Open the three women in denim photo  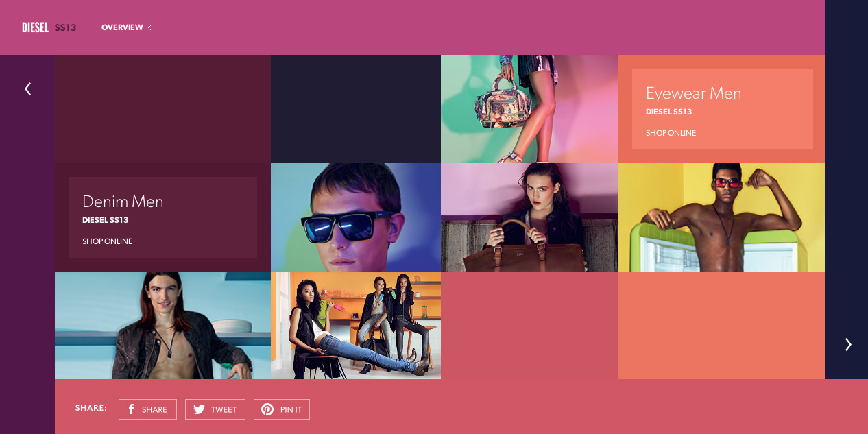(x=356, y=325)
